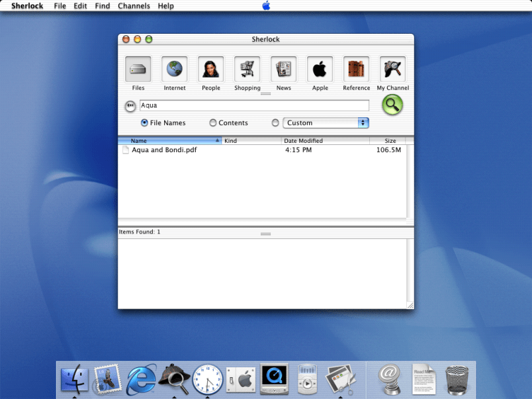Open the Channels menu
Screen dimensions: 532x399
point(134,6)
